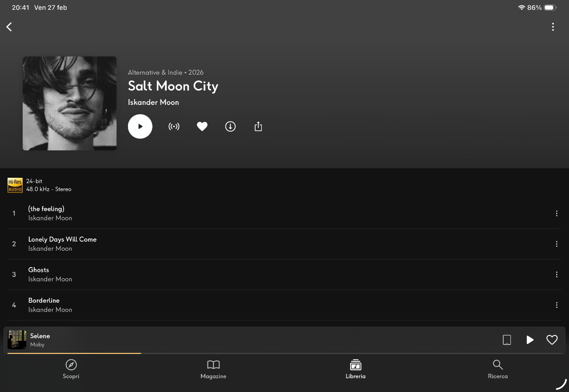
Task: Open the device output selector in mini player
Action: coord(507,340)
